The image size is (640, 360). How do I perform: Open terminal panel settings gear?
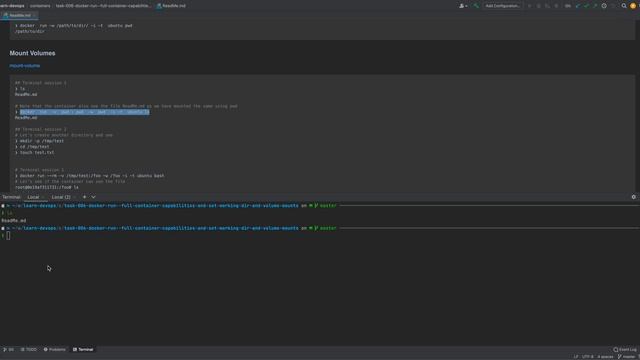[x=633, y=197]
